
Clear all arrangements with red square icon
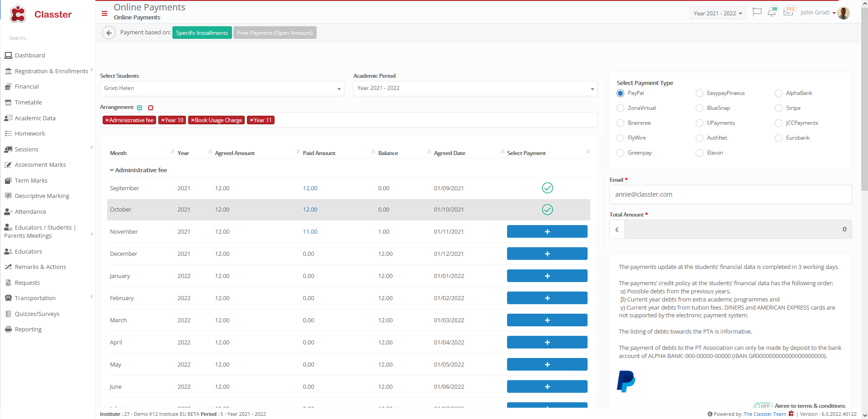151,108
